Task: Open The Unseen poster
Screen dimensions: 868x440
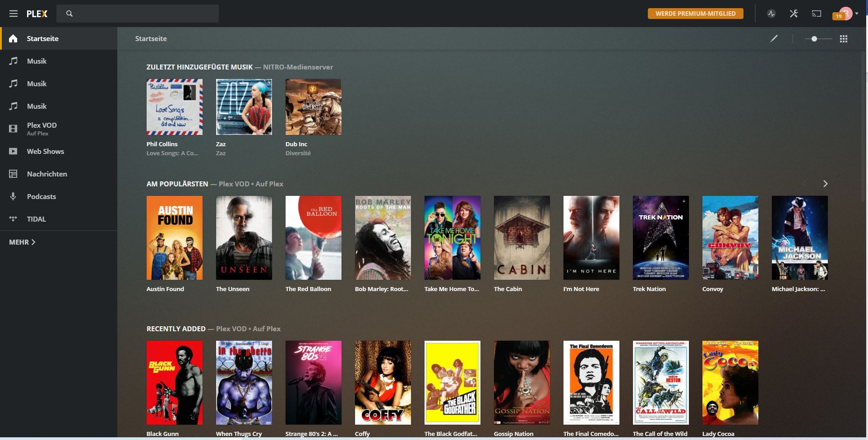Action: coord(244,238)
